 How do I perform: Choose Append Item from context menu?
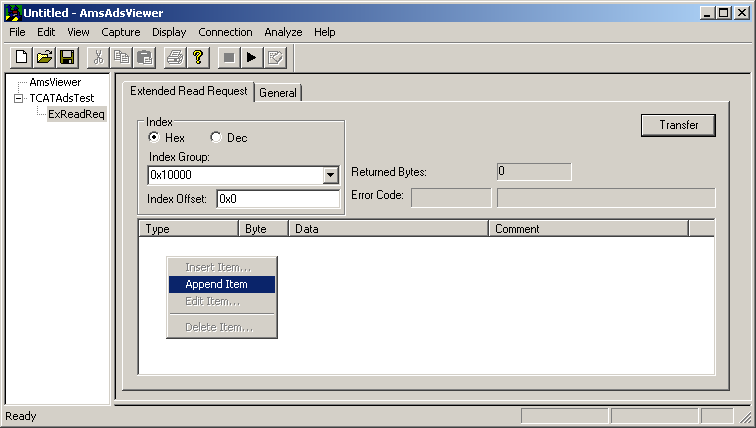coord(222,284)
